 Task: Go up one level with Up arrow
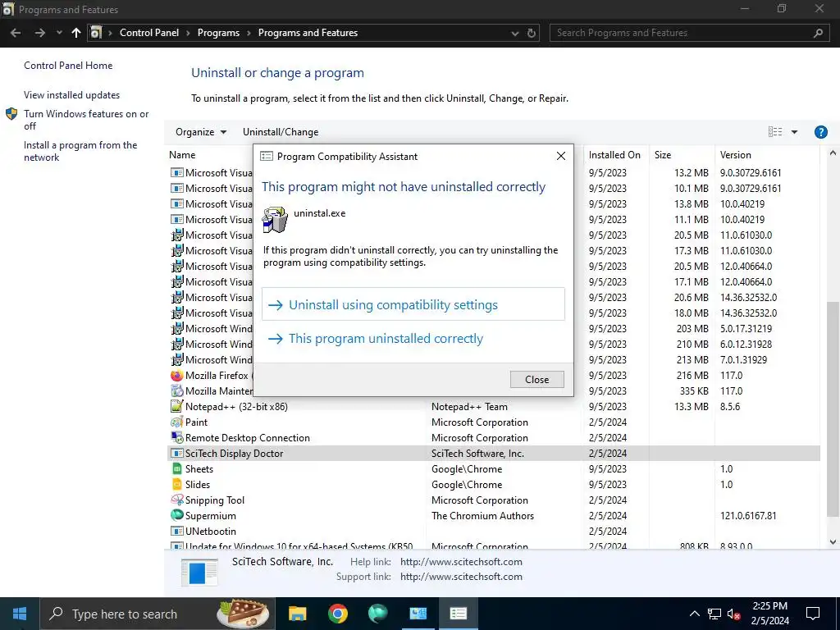pyautogui.click(x=76, y=33)
